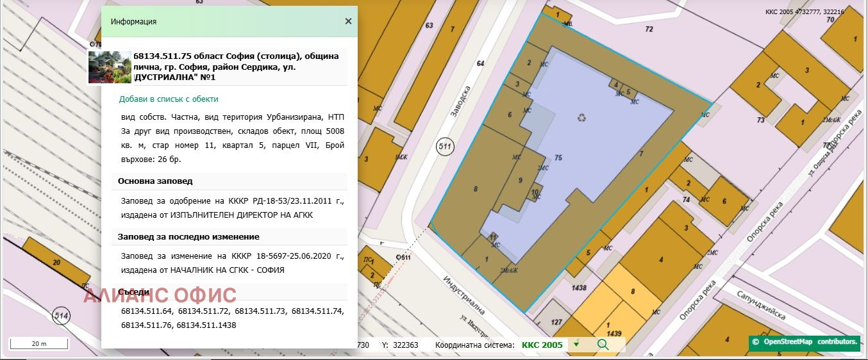Expand the ККС 2005 coordinate system dropdown

tap(576, 345)
